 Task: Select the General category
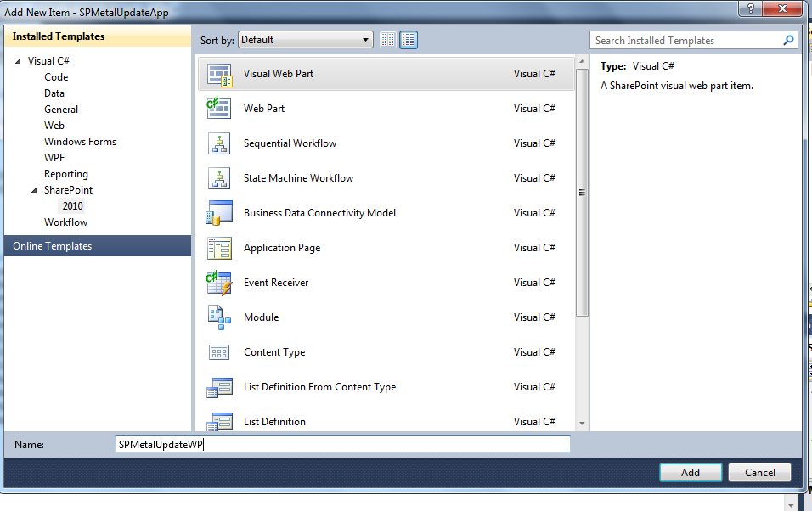61,109
